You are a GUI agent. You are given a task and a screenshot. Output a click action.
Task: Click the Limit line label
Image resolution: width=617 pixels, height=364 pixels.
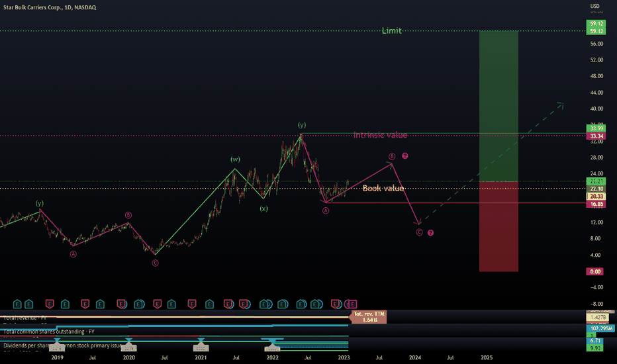click(x=391, y=30)
